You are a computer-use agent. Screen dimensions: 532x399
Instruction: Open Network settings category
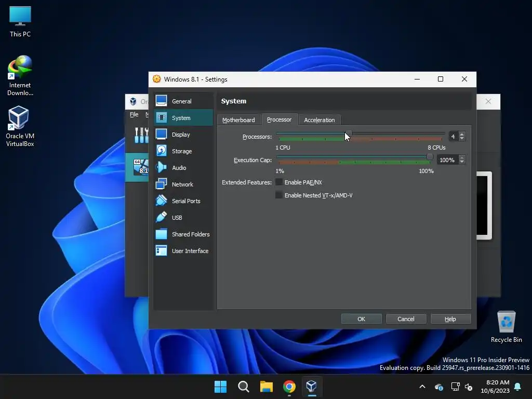(x=183, y=184)
